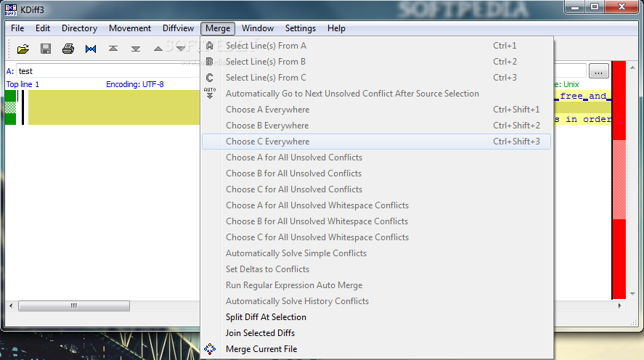
Task: Choose B Everywhere
Action: (376, 126)
